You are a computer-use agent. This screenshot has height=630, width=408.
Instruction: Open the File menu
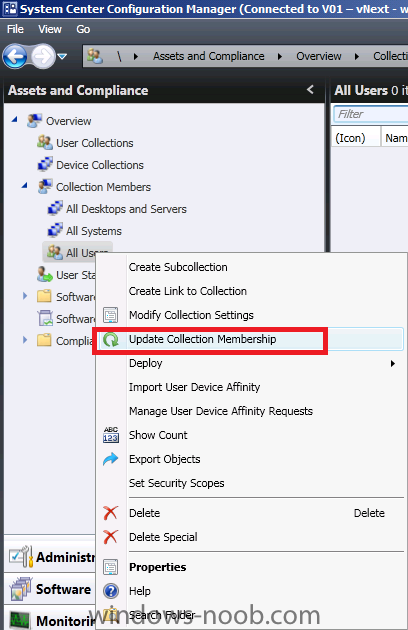pos(15,29)
